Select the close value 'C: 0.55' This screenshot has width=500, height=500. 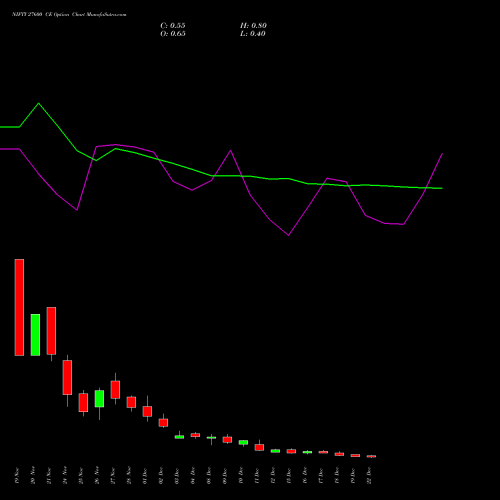click(173, 26)
